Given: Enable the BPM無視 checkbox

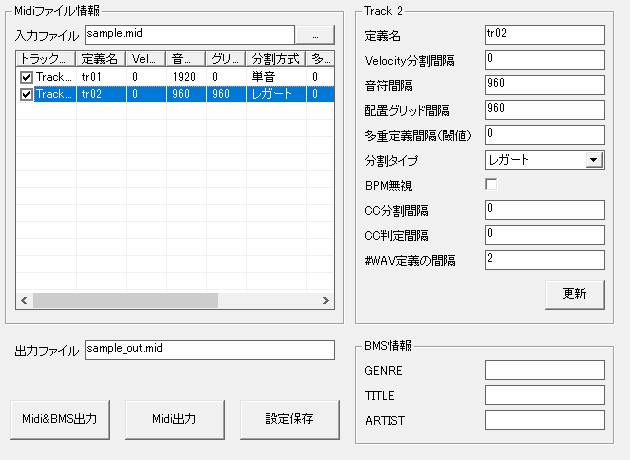Looking at the screenshot, I should point(491,184).
